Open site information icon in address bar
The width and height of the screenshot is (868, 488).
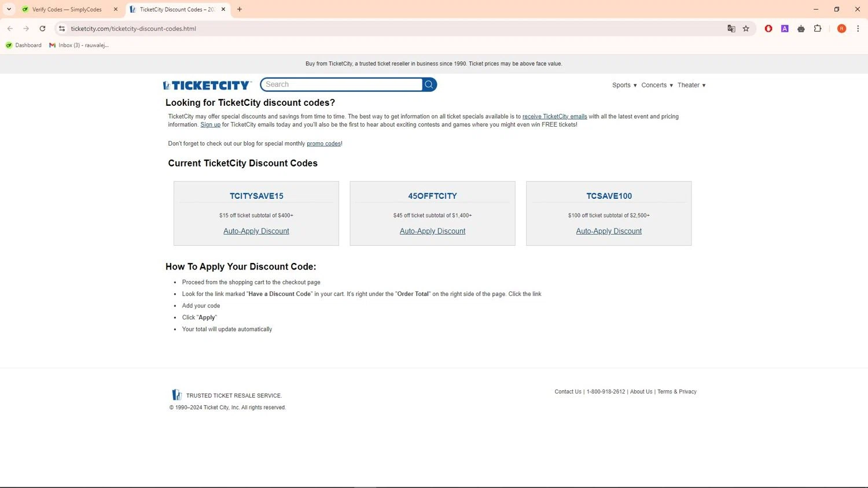[x=62, y=28]
